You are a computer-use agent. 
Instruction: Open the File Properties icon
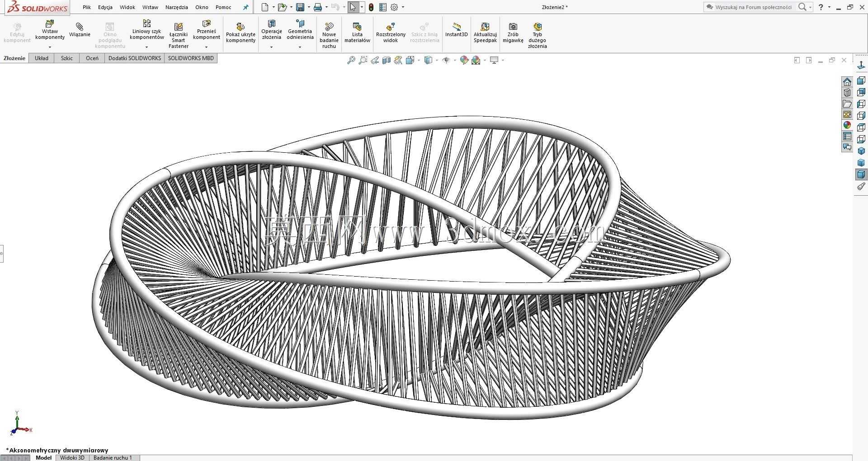coord(383,7)
